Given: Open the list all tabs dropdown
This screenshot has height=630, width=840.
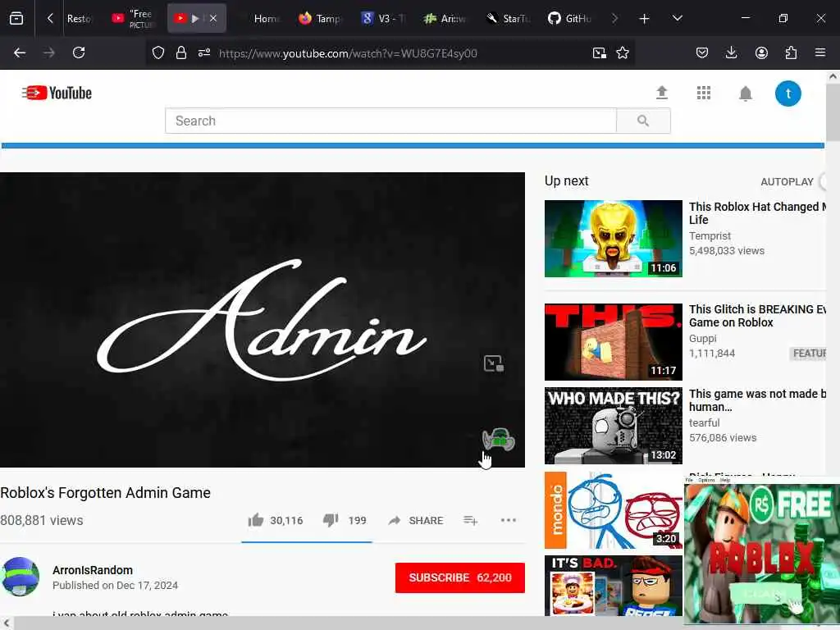Looking at the screenshot, I should [x=677, y=18].
